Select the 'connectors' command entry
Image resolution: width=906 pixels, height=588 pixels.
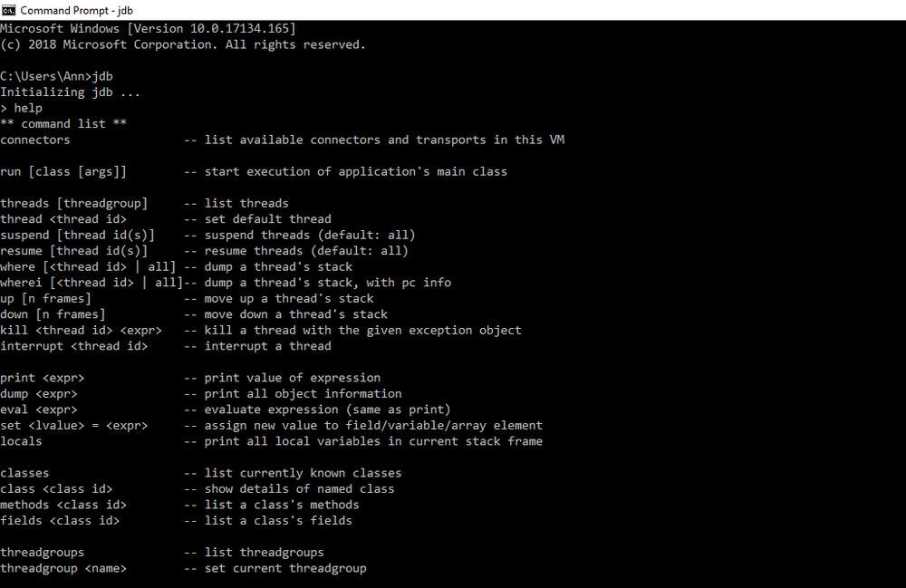[35, 140]
